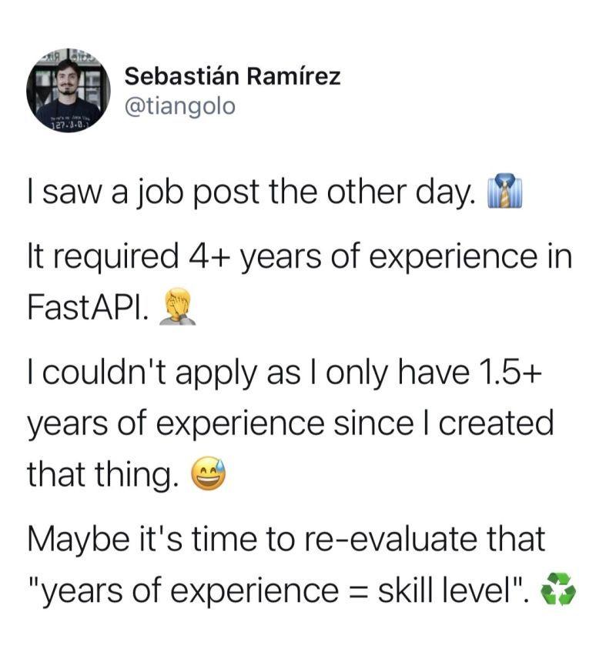The height and width of the screenshot is (672, 616).
Task: Click the word 'couldn't' in the tweet
Action: pos(106,371)
